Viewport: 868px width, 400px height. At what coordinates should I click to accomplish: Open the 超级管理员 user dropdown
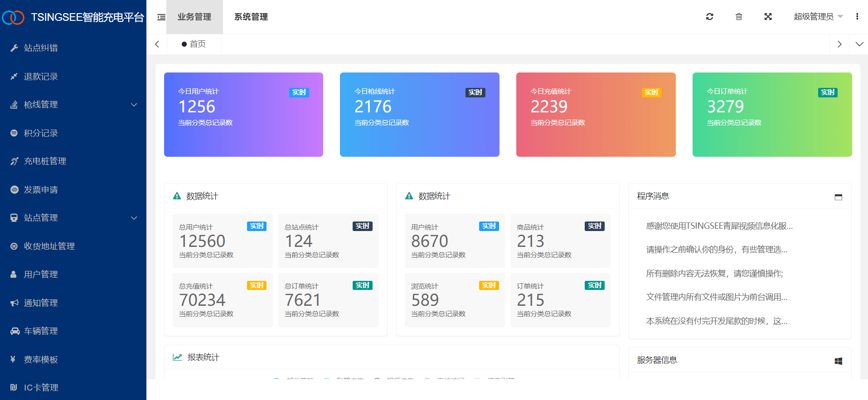(x=818, y=17)
